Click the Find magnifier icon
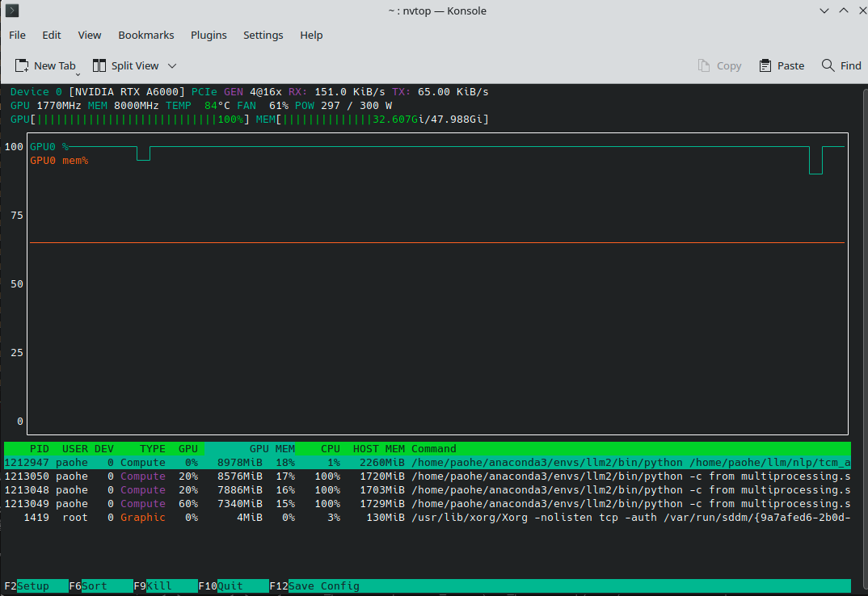The image size is (868, 596). click(828, 66)
